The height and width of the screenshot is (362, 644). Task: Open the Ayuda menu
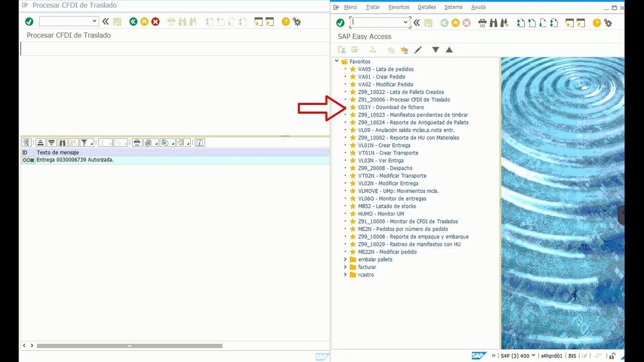478,7
